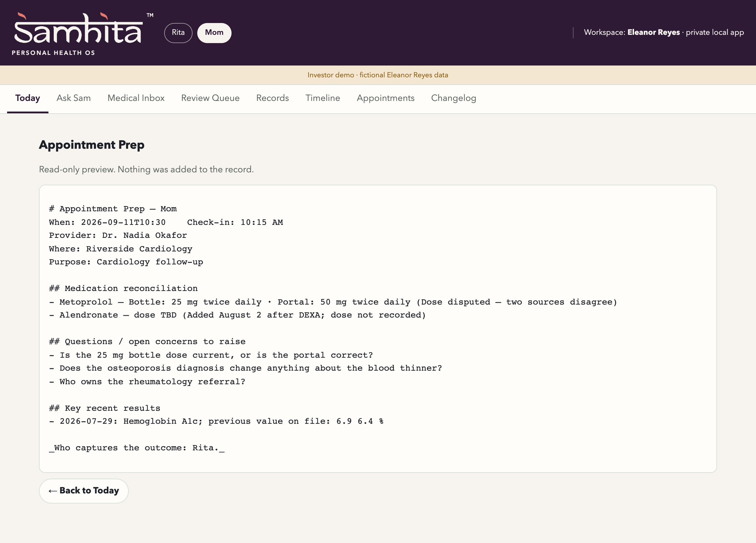Click 'Who captures the outcome: Rita' line
Screen dimensions: 756x543
tap(137, 448)
